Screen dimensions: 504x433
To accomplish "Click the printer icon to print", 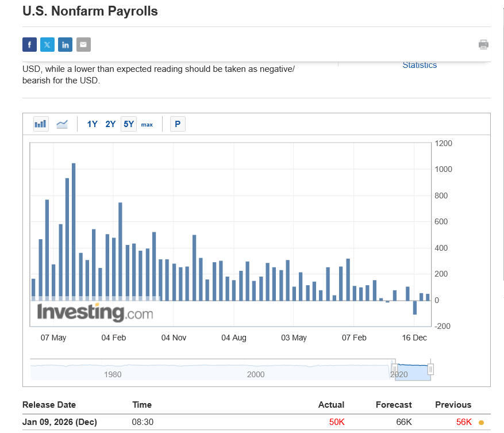I will tap(483, 45).
